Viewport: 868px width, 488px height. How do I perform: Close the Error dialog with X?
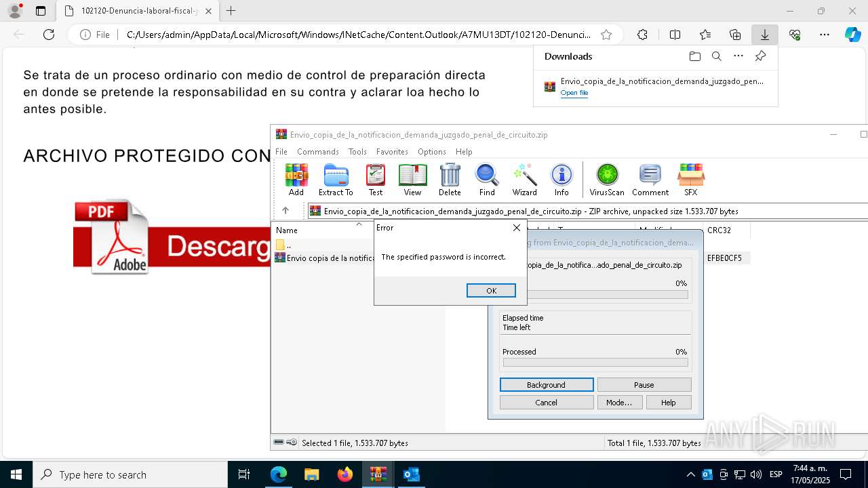517,228
